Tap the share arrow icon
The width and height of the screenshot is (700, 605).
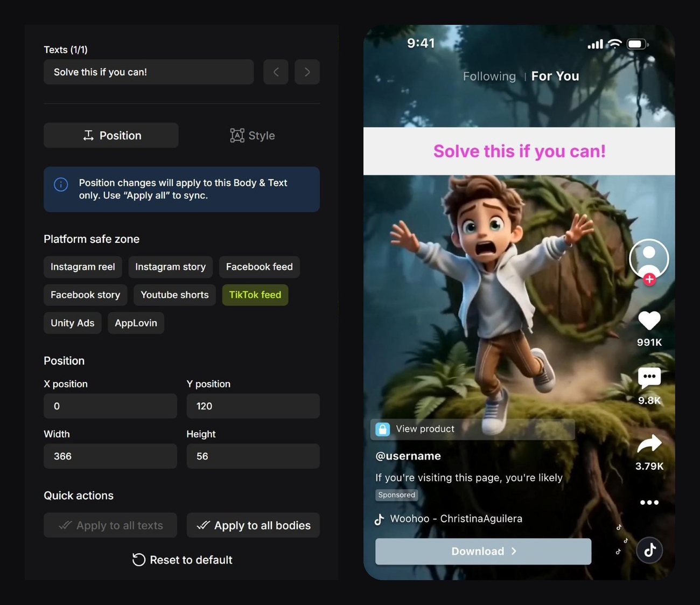[x=649, y=443]
